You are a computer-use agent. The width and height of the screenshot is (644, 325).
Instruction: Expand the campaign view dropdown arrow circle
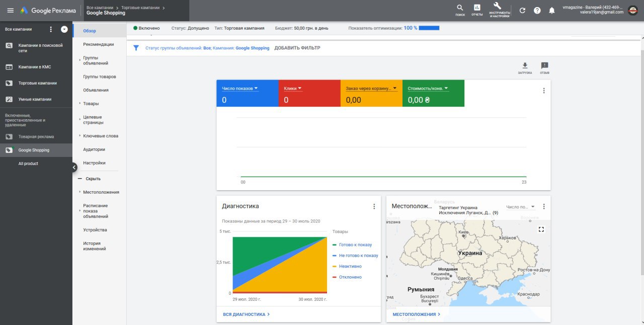64,29
